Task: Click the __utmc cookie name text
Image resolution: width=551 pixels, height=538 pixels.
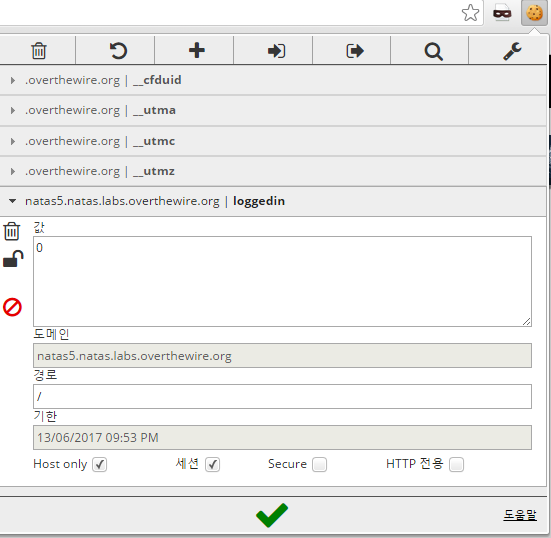Action: [154, 141]
